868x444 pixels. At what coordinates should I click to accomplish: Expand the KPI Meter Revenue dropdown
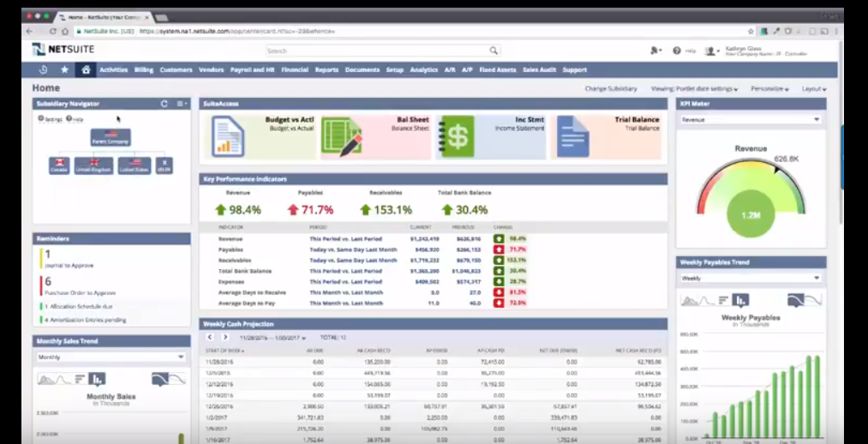(x=750, y=120)
